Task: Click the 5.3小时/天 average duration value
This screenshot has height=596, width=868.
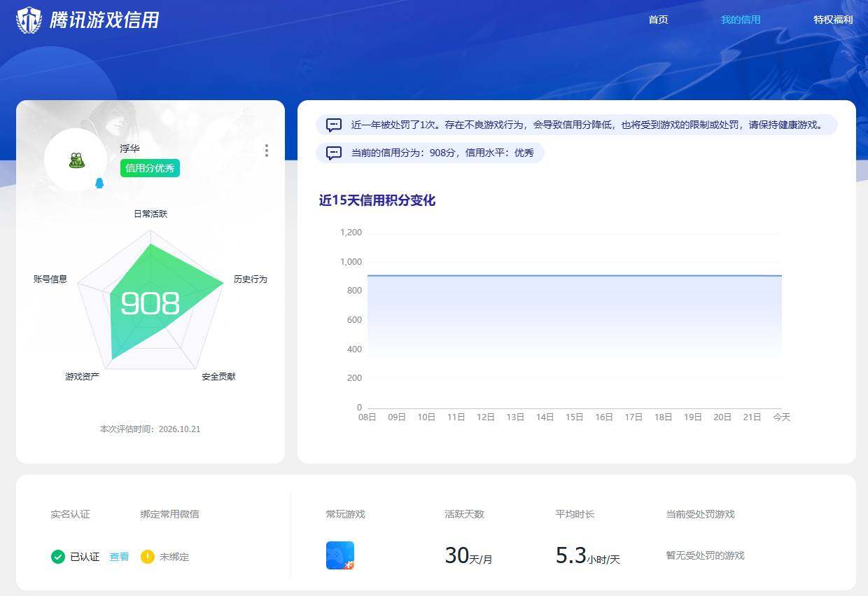Action: [588, 555]
